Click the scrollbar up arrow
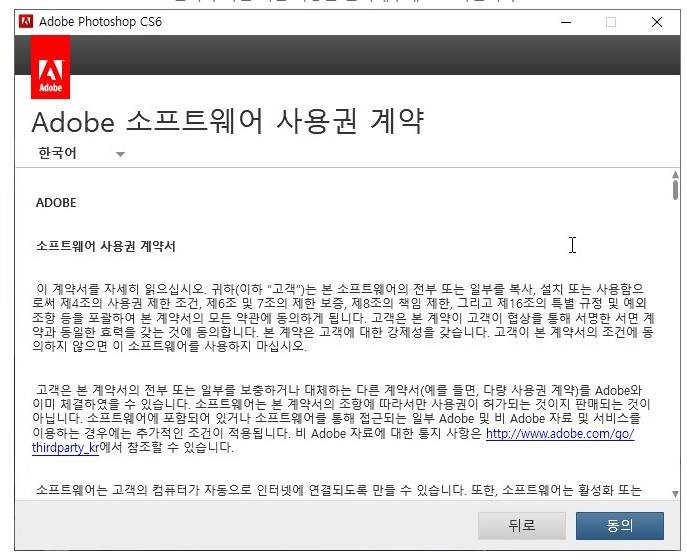Screen dimensions: 687x560 [x=675, y=175]
